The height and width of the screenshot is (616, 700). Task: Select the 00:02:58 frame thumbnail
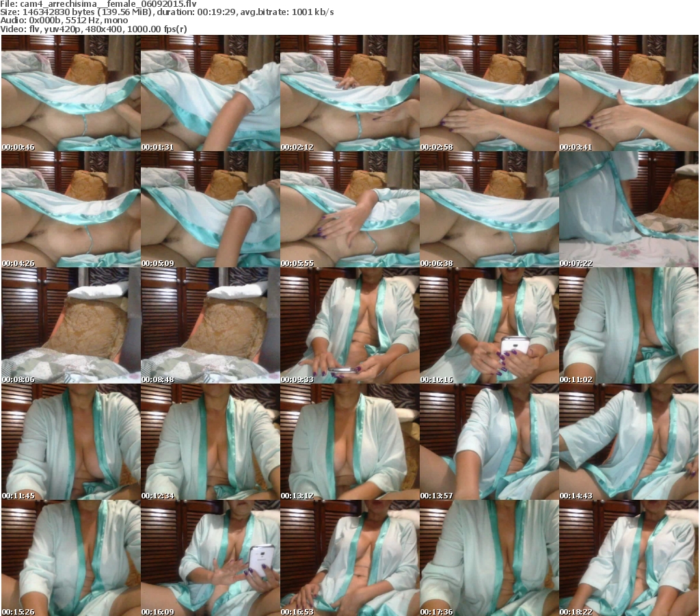click(489, 93)
